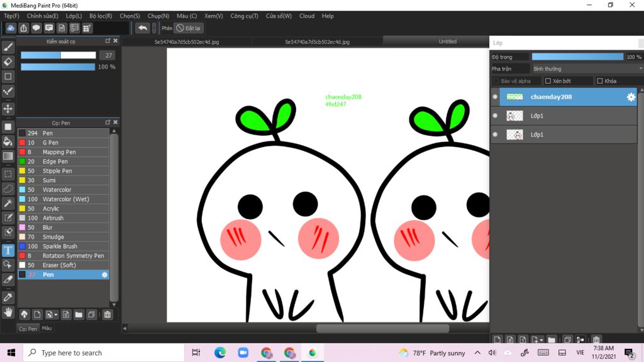Image resolution: width=644 pixels, height=362 pixels.
Task: Switch to the Màu tab
Action: pyautogui.click(x=47, y=328)
